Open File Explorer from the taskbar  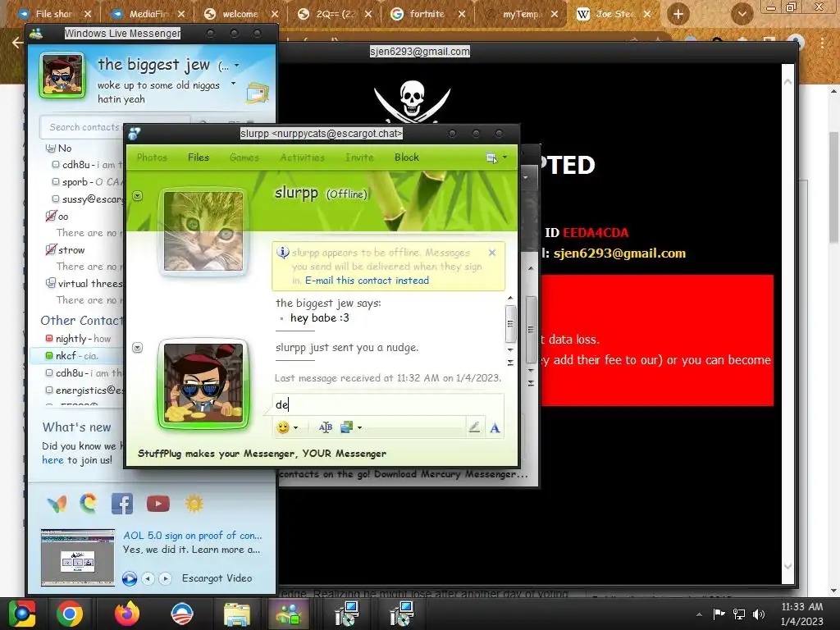point(237,615)
